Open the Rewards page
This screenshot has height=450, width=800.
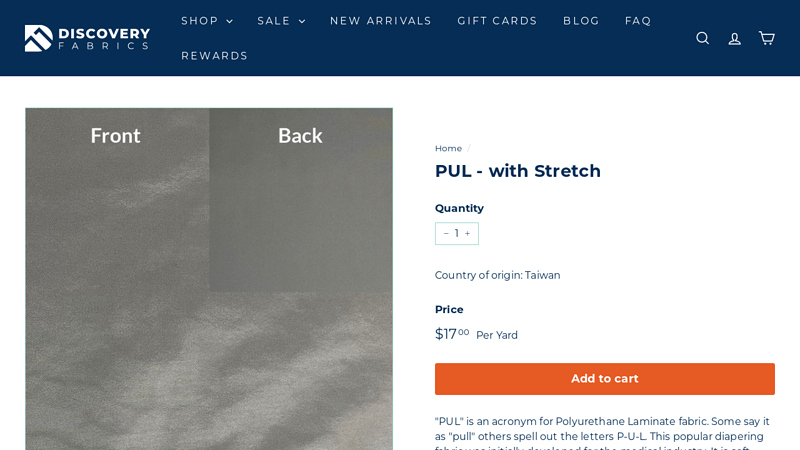click(x=214, y=56)
